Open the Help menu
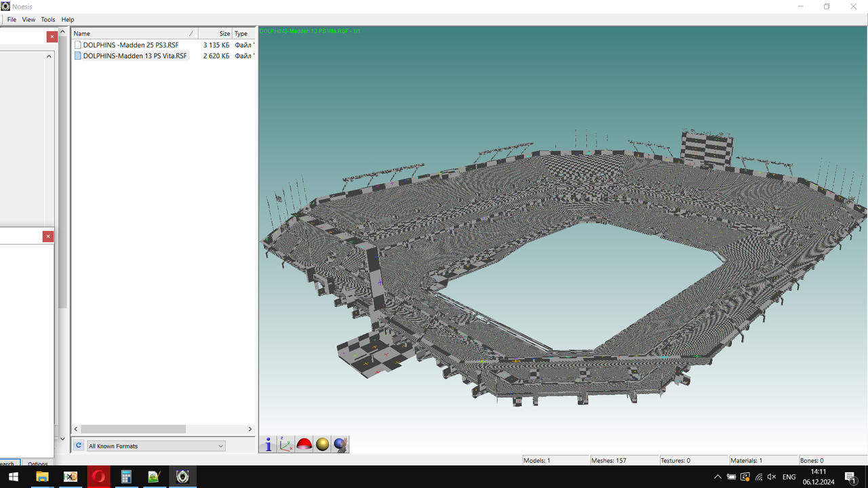Image resolution: width=868 pixels, height=488 pixels. point(68,20)
